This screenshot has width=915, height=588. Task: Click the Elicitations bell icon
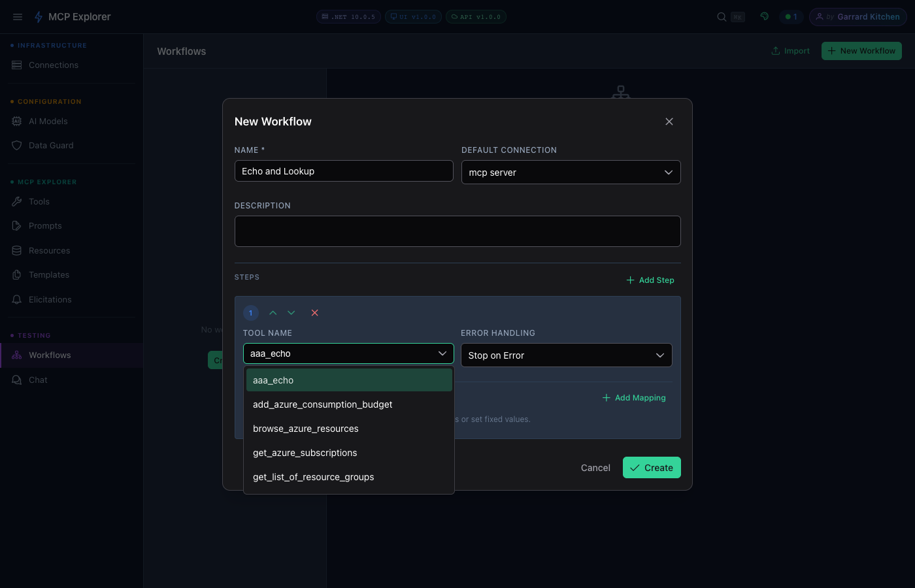(x=16, y=299)
